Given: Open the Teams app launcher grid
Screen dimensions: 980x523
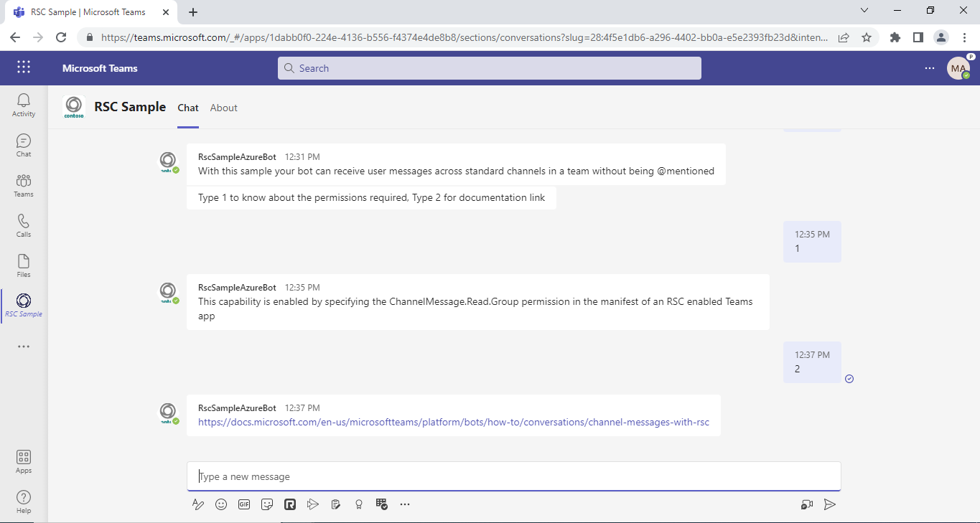Looking at the screenshot, I should pyautogui.click(x=24, y=67).
